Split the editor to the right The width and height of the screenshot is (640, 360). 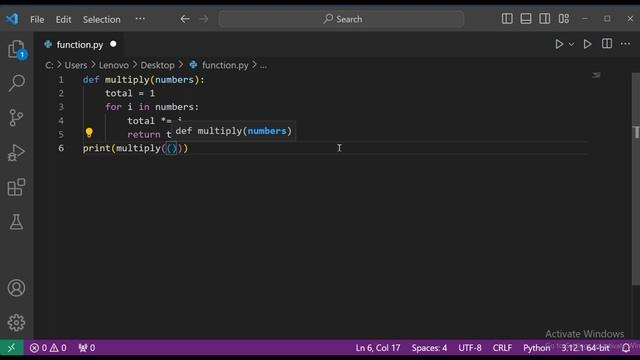coord(607,44)
